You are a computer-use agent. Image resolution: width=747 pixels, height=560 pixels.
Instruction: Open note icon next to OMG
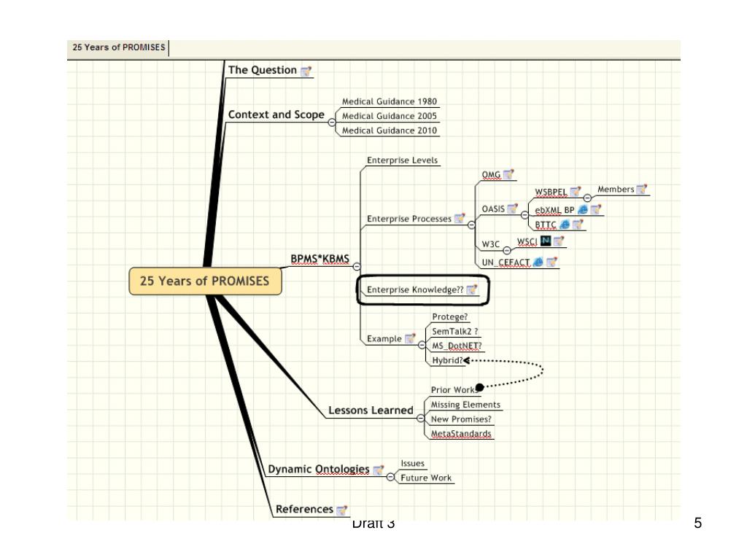point(508,174)
